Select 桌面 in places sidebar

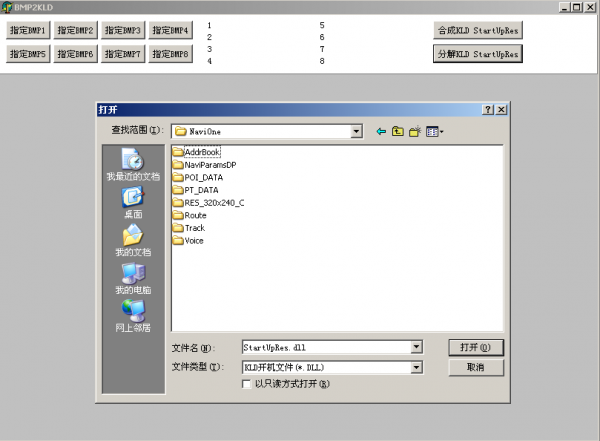[x=133, y=203]
